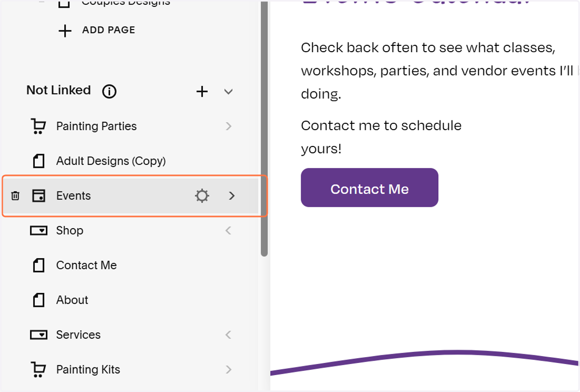Click the Painting Kits cart icon

[x=38, y=370]
